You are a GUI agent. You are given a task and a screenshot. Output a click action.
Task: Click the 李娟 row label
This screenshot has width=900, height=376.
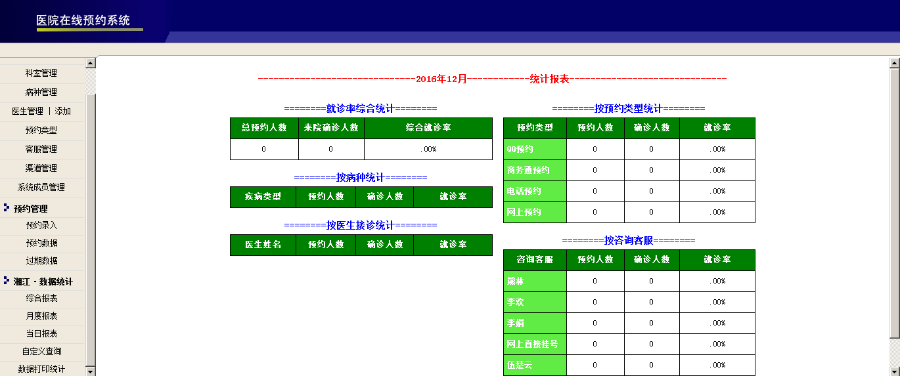tap(515, 323)
